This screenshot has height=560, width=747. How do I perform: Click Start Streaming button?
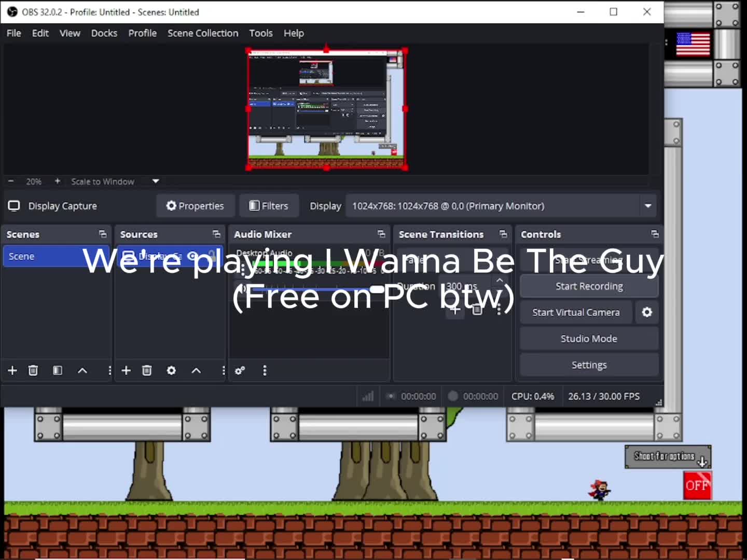pyautogui.click(x=589, y=260)
